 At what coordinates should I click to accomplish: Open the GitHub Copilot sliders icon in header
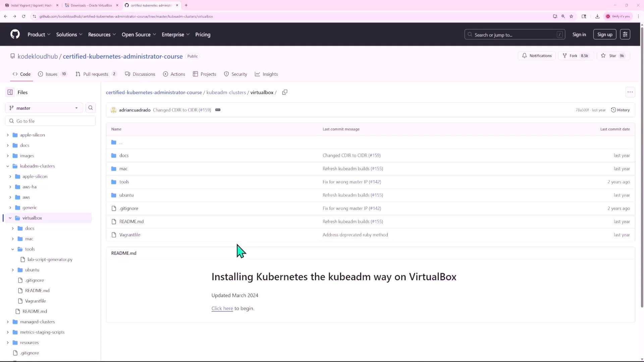(x=625, y=35)
